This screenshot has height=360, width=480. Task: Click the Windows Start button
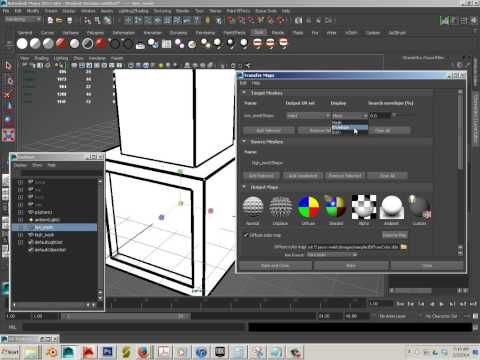(x=10, y=352)
